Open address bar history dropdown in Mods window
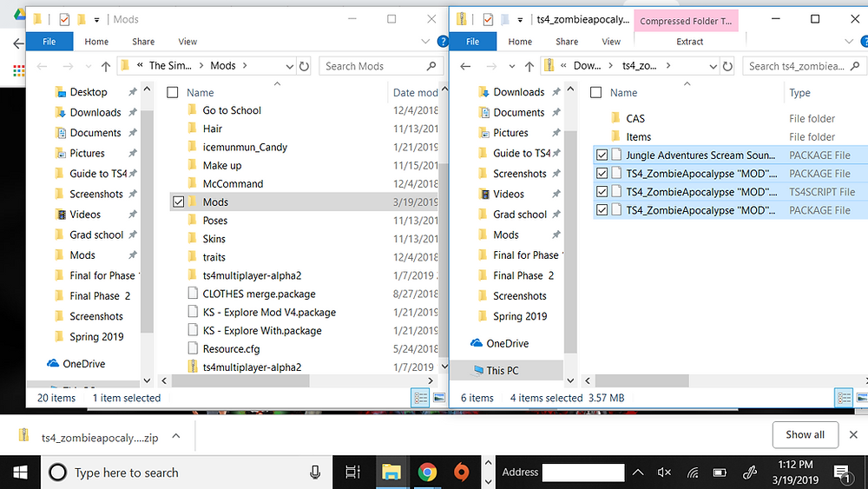This screenshot has height=489, width=868. pos(289,67)
